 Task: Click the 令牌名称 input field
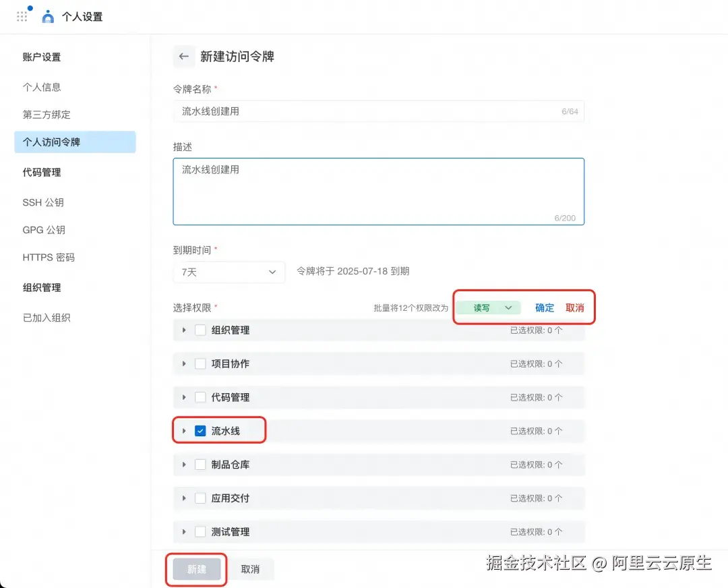[378, 111]
